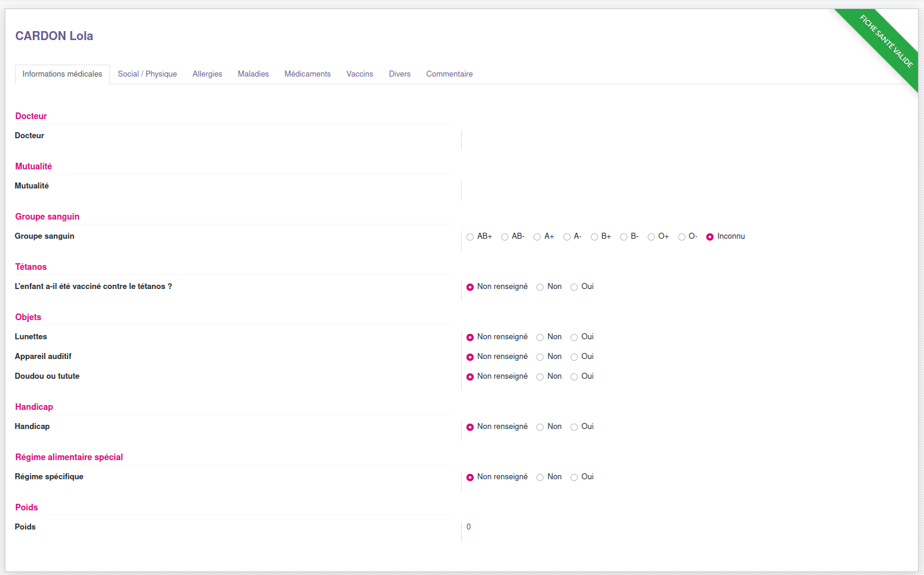Select Non for Handicap

pyautogui.click(x=540, y=427)
